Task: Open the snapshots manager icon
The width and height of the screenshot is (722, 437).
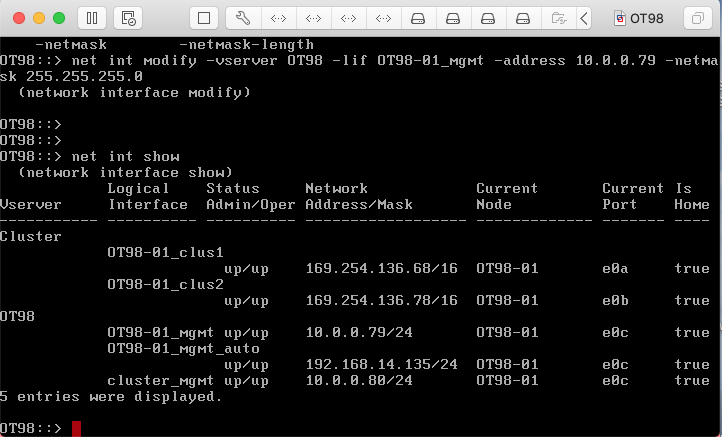Action: coord(128,18)
